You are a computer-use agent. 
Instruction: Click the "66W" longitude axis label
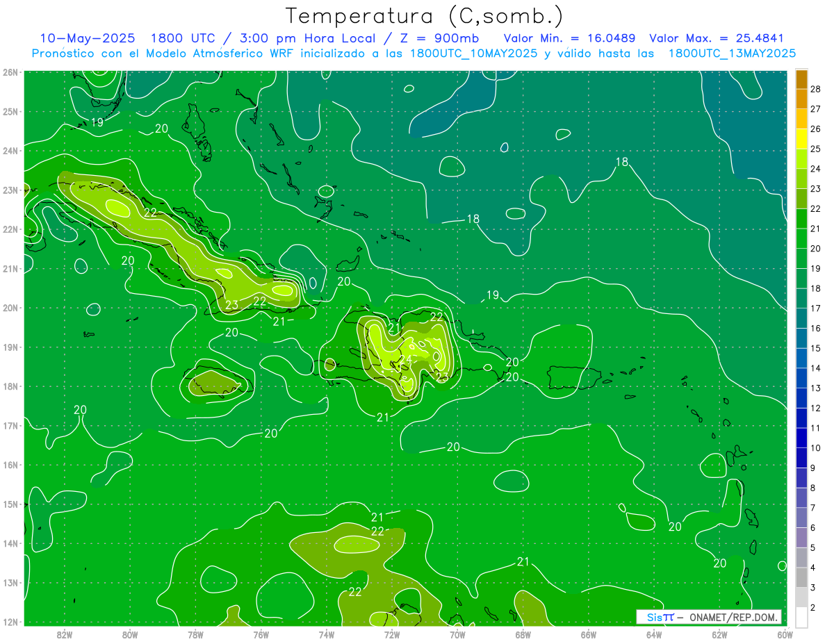click(x=589, y=634)
